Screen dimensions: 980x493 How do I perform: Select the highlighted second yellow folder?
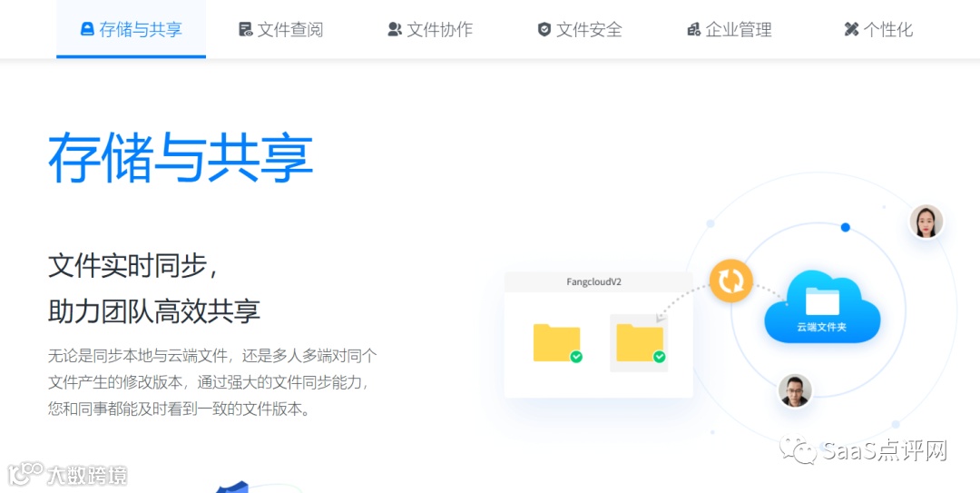639,343
